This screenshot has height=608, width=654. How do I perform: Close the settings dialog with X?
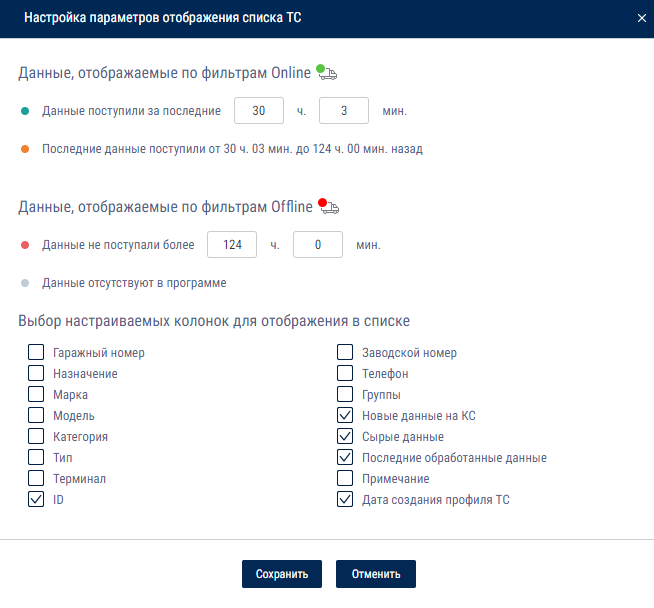[641, 18]
